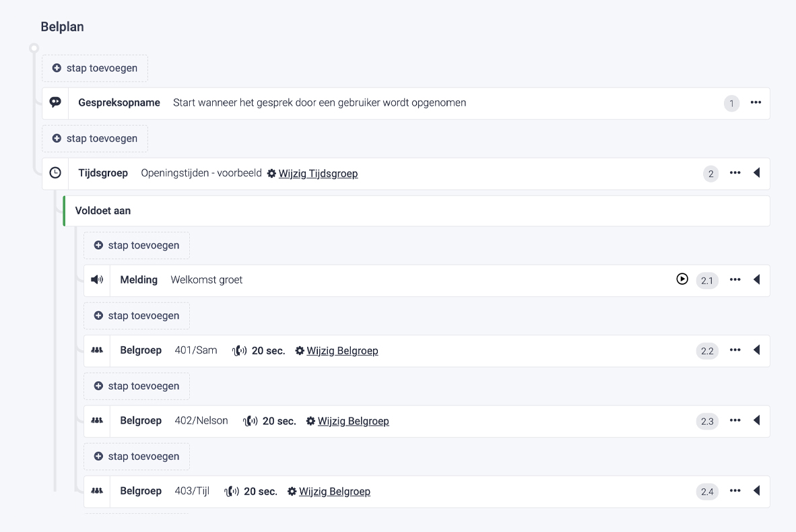This screenshot has height=532, width=796.
Task: Click the group icon for Belgroep 402/Nelson
Action: click(97, 421)
